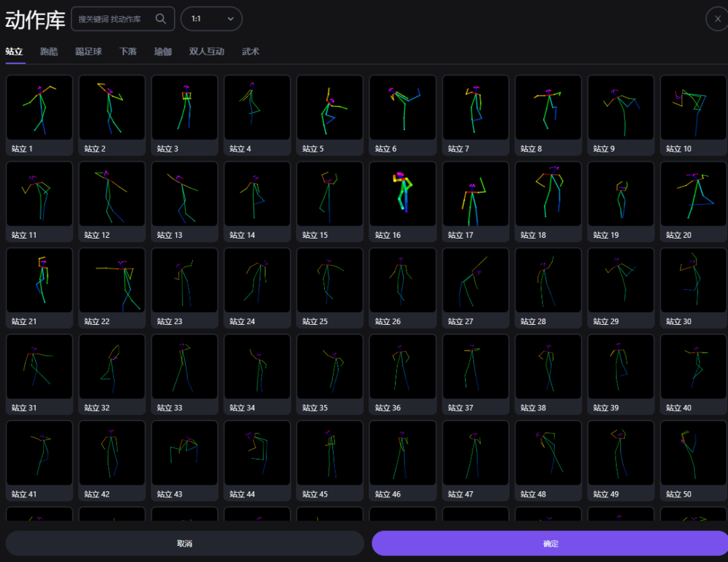Select the 站立 1 pose thumbnail
The image size is (728, 562).
tap(39, 108)
